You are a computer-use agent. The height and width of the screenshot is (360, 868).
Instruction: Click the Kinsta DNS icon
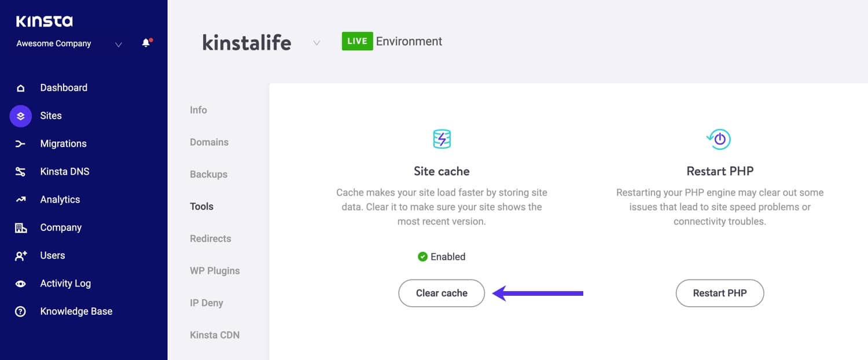tap(21, 171)
